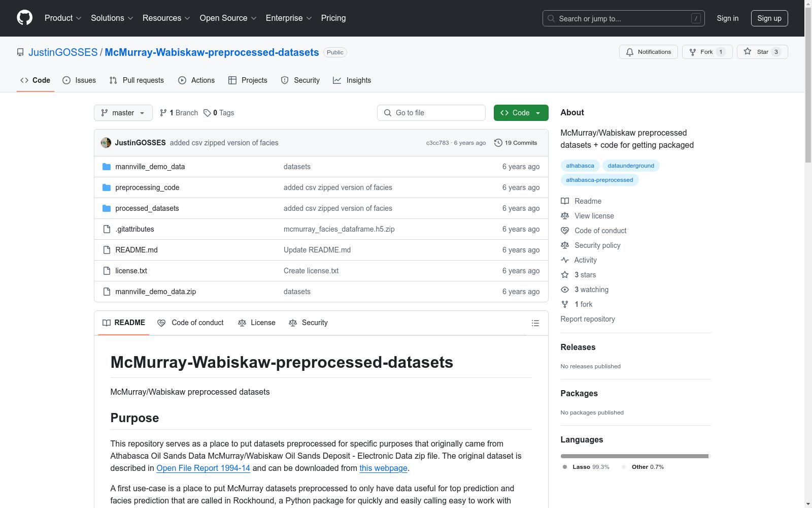
Task: Click the Go to file search field
Action: (431, 113)
